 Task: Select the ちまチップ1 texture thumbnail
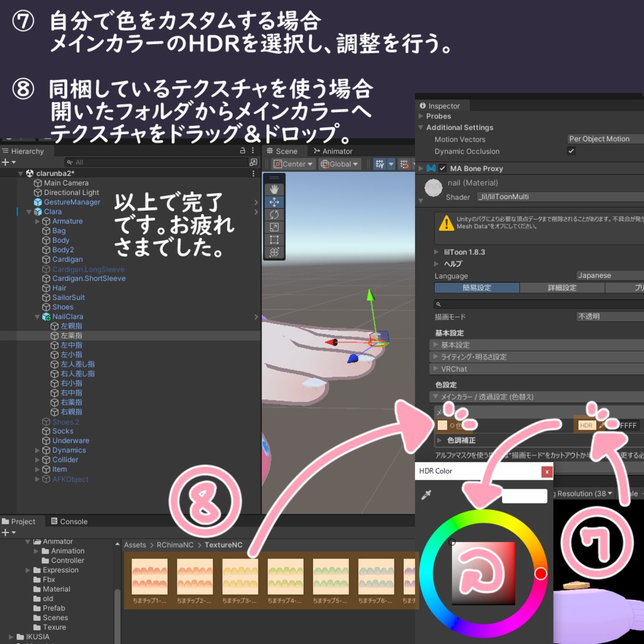coord(151,575)
